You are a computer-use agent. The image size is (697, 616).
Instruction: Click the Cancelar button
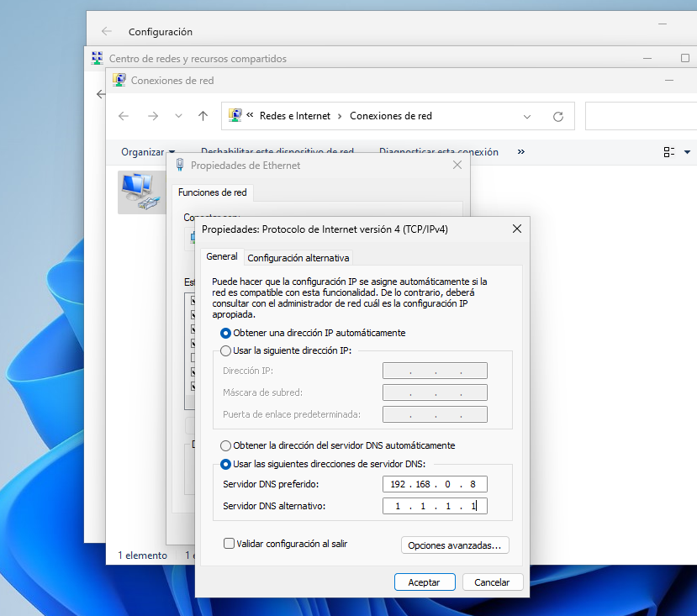[492, 582]
